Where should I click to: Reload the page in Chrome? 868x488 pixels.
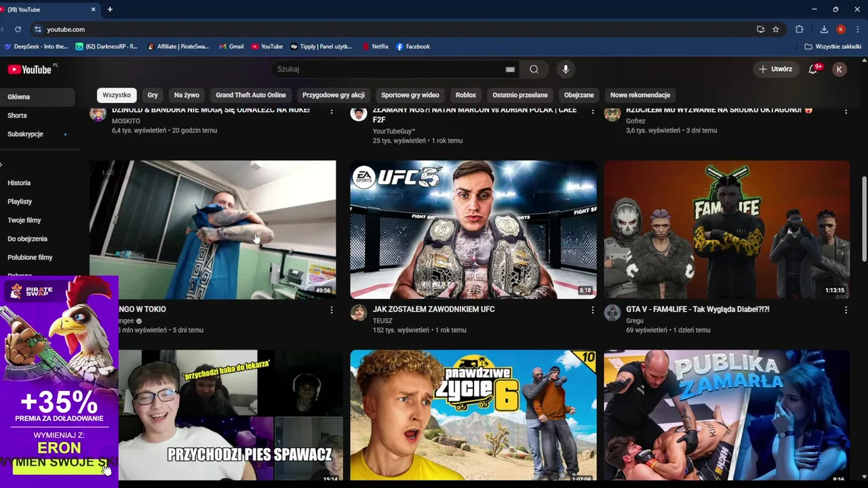coord(18,29)
